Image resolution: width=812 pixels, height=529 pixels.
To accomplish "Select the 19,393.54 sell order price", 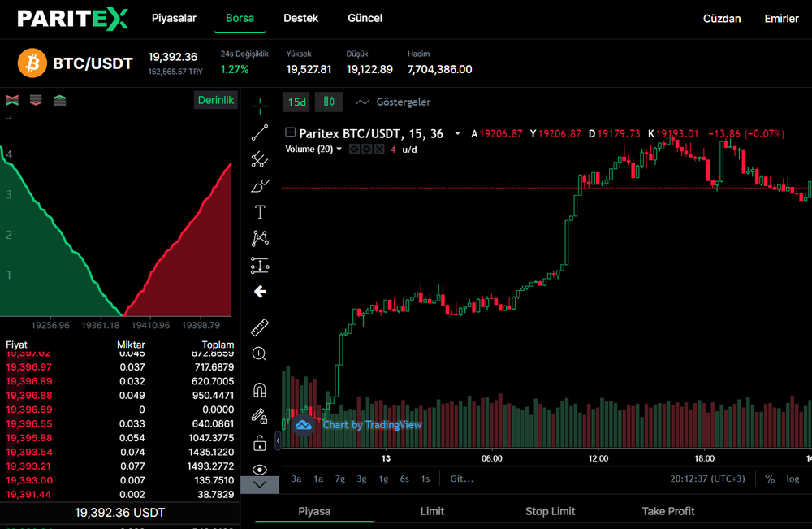I will click(x=29, y=452).
